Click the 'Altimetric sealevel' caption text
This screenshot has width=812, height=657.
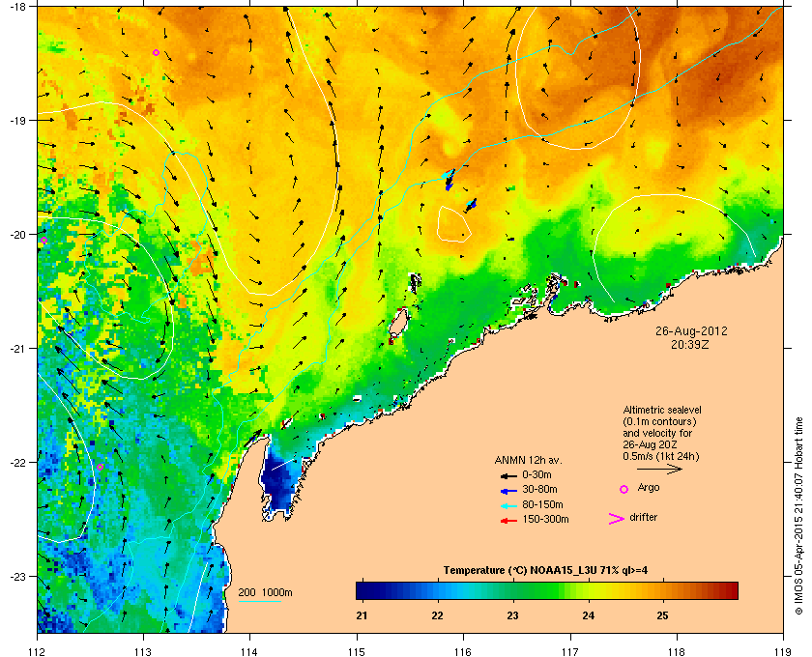pos(662,410)
